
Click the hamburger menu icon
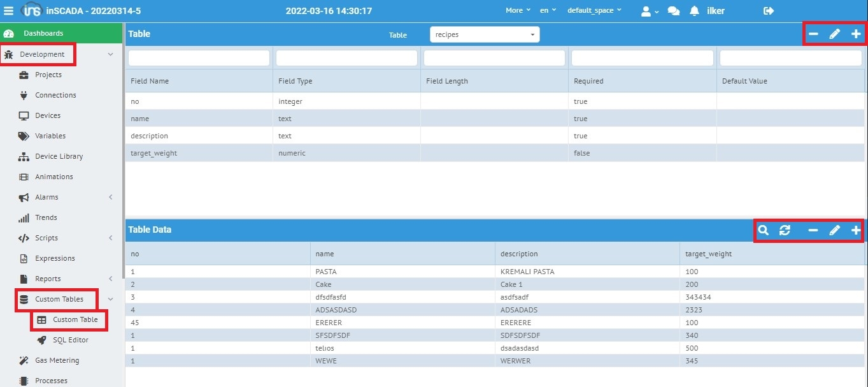tap(9, 11)
